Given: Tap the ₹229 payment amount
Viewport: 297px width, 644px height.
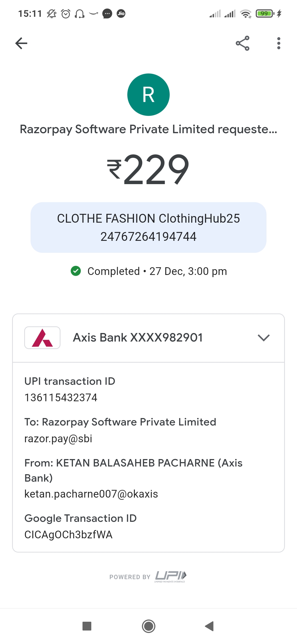Looking at the screenshot, I should [x=148, y=169].
